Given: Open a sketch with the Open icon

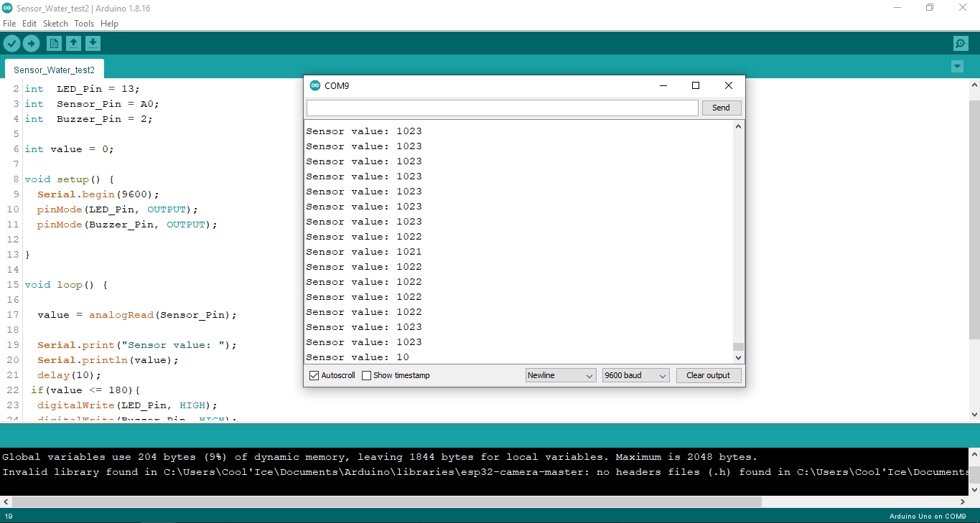Looking at the screenshot, I should pos(73,44).
